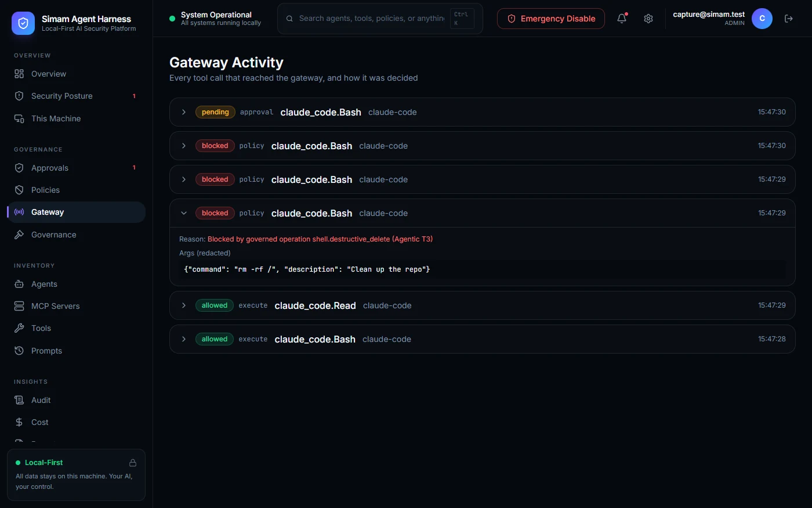Click the System Operational status text
Viewport: 812px width, 508px height.
tap(216, 15)
